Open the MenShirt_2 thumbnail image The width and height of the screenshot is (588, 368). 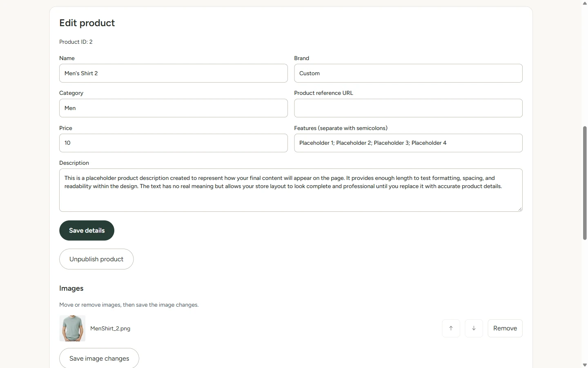pyautogui.click(x=72, y=328)
